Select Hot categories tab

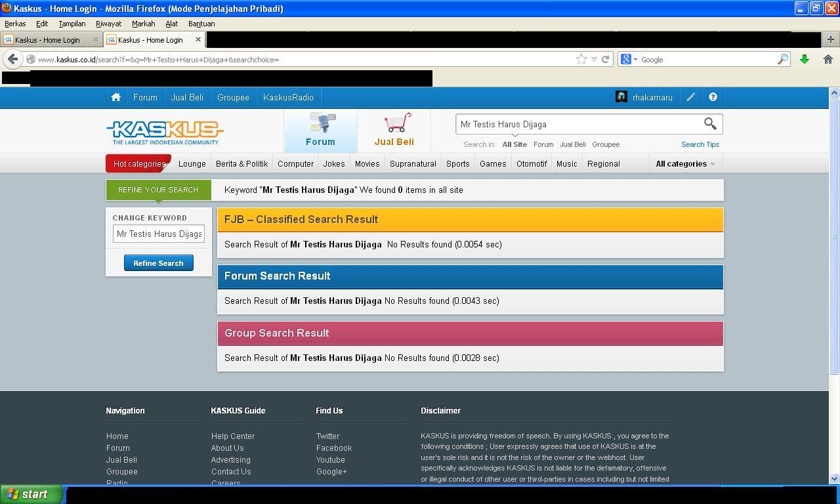pyautogui.click(x=139, y=163)
